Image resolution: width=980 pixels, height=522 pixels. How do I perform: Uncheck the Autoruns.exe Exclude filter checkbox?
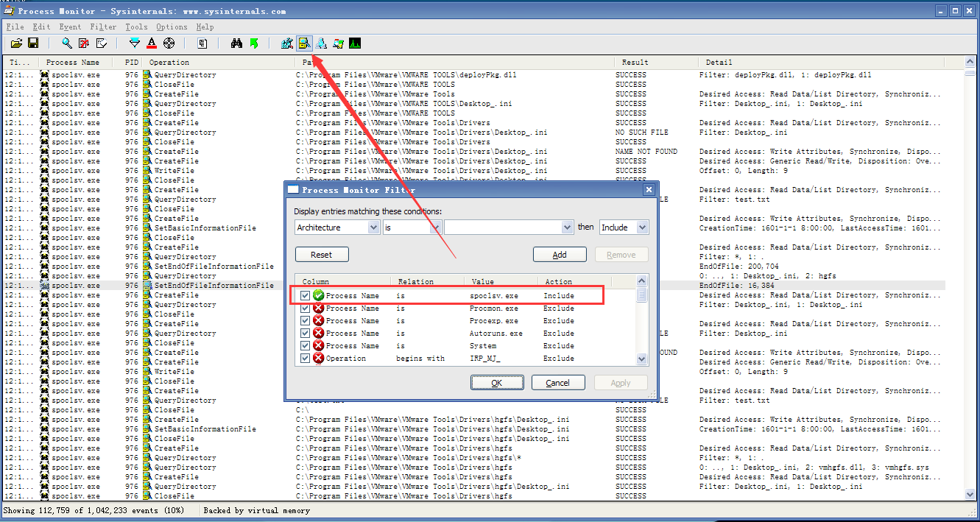click(305, 333)
